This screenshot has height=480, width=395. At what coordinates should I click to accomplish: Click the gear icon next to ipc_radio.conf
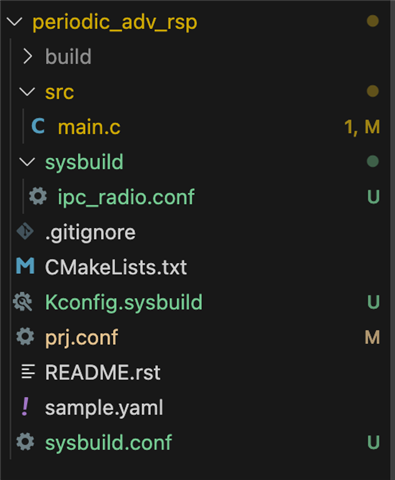[38, 196]
